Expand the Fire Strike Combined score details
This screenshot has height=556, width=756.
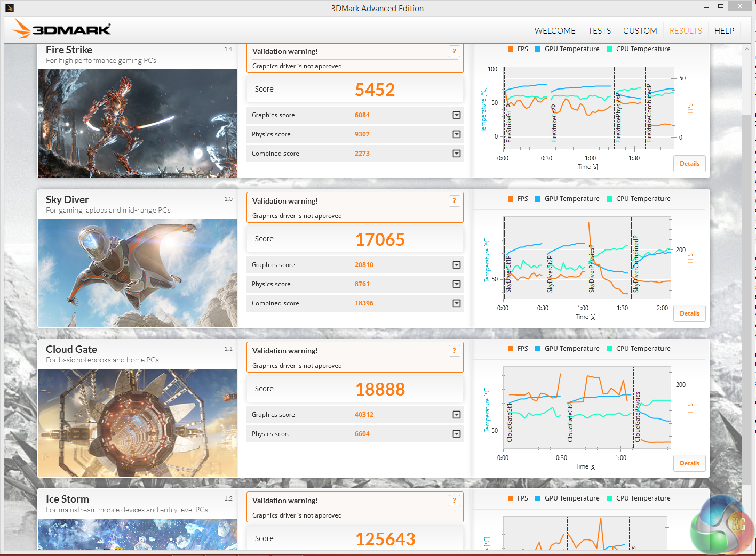457,154
